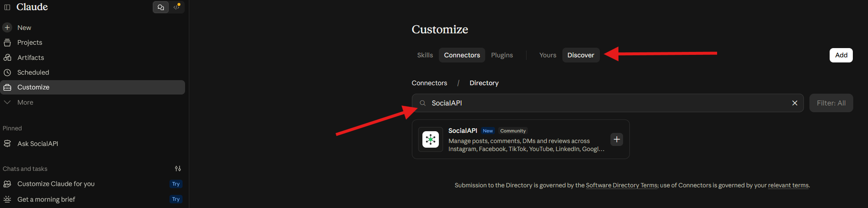Image resolution: width=868 pixels, height=208 pixels.
Task: Add SocialAPI connector with plus button
Action: [617, 139]
